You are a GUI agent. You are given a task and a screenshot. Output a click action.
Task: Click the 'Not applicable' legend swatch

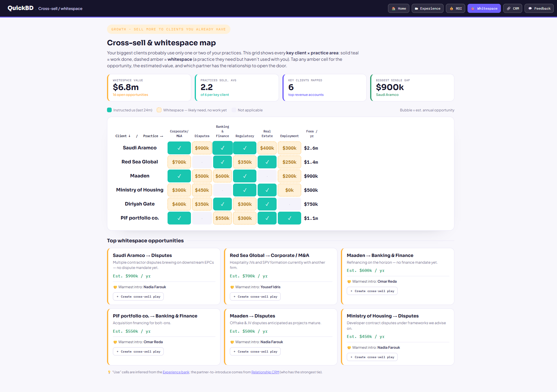click(234, 110)
